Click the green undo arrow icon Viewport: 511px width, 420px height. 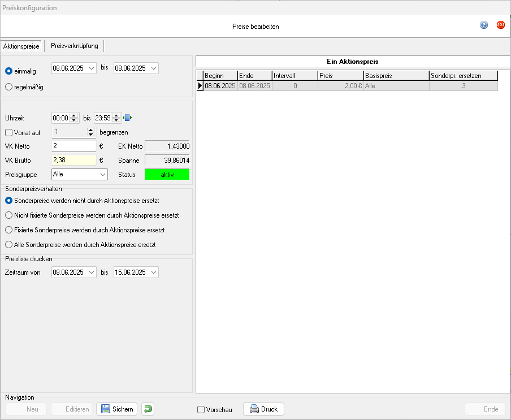[x=148, y=409]
